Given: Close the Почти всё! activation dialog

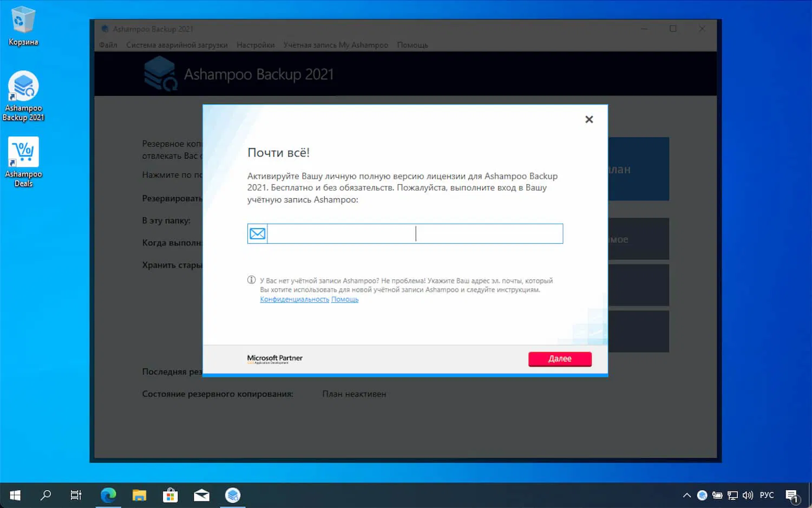Looking at the screenshot, I should tap(589, 119).
